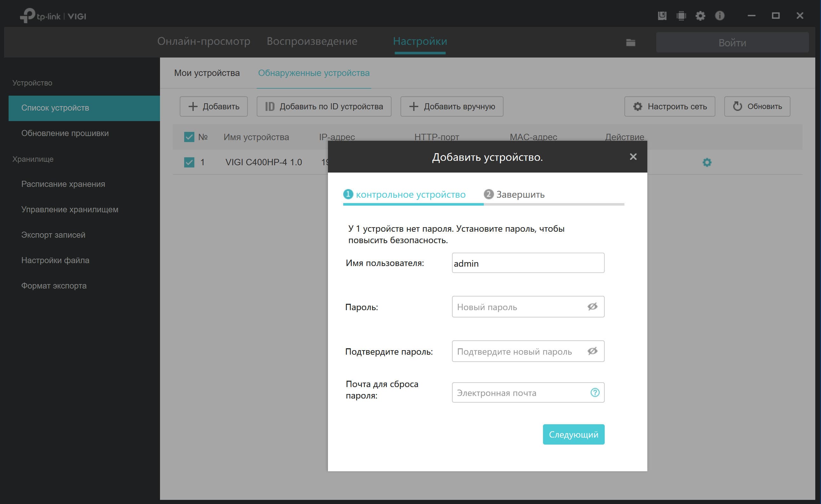Open the Воспроизведение tab
This screenshot has width=821, height=504.
312,41
